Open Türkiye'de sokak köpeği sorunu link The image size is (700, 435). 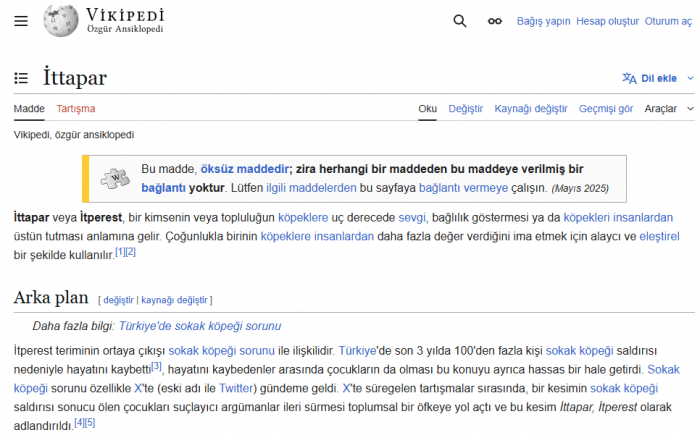point(199,326)
